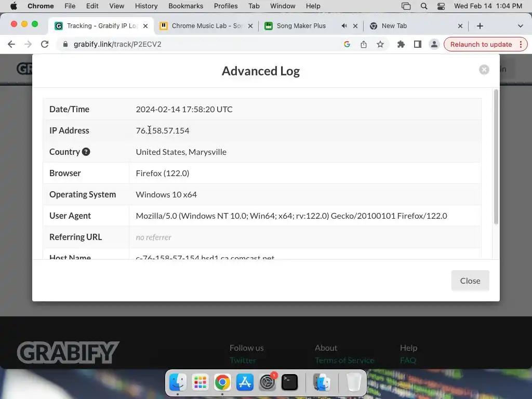Click the date value 2024-02-14 17:58:20 UTC
Image resolution: width=532 pixels, height=399 pixels.
(x=184, y=109)
